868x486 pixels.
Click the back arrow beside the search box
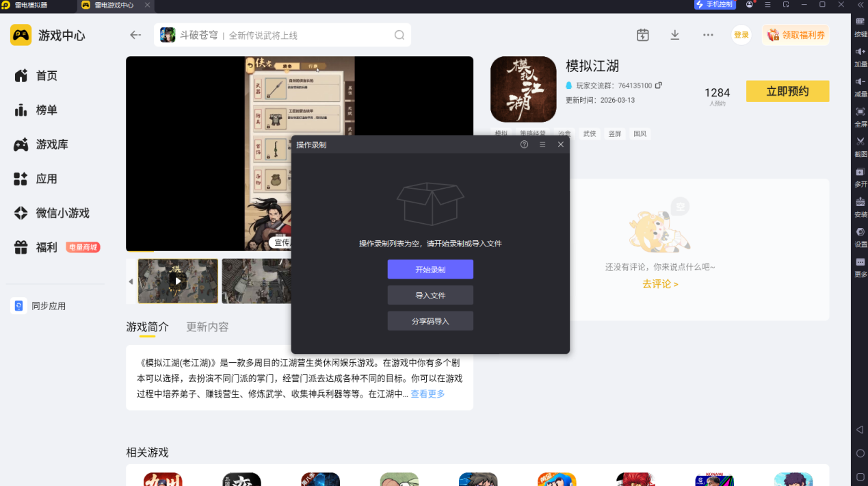(135, 35)
